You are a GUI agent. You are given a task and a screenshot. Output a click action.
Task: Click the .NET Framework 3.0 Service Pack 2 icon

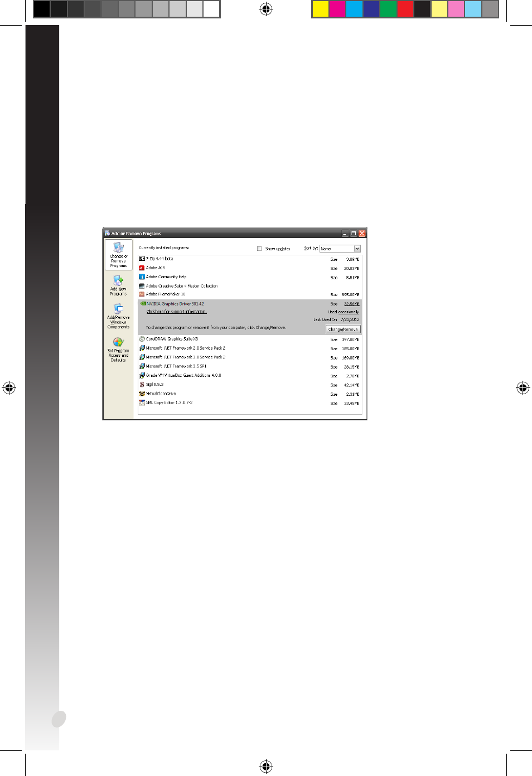142,357
